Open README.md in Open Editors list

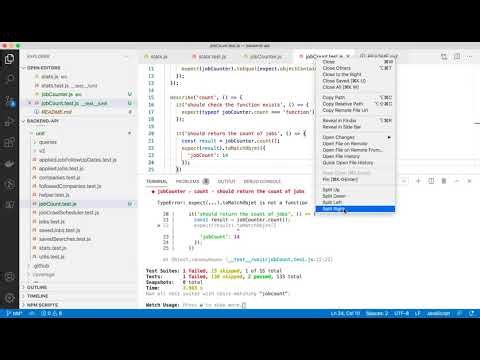point(56,112)
